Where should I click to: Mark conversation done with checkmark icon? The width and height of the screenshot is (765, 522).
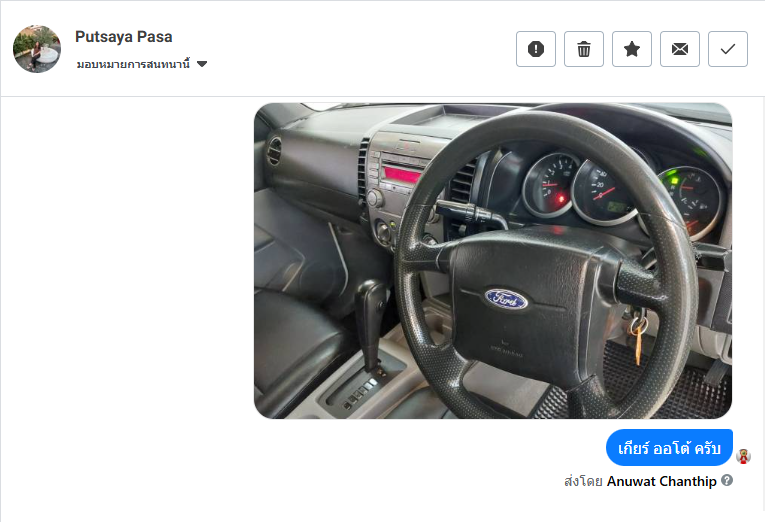pos(727,49)
